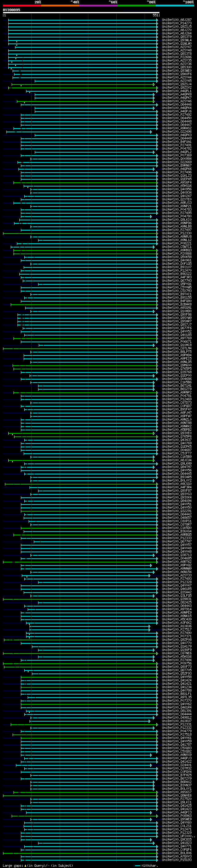Viewport: 197px width, 868px height.
Task: Select the UniRef100_P27520 label
Action: tap(177, 799)
